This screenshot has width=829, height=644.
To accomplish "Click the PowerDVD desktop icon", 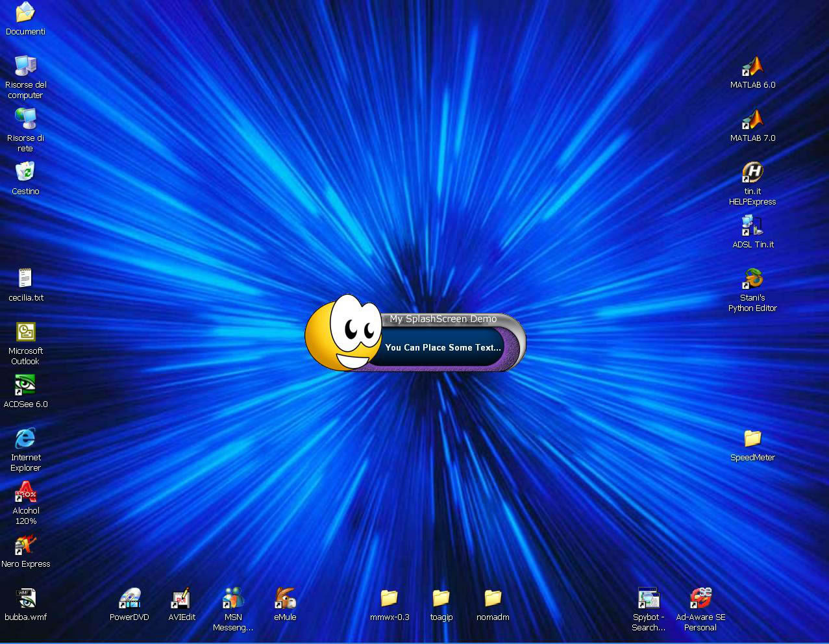I will [129, 599].
